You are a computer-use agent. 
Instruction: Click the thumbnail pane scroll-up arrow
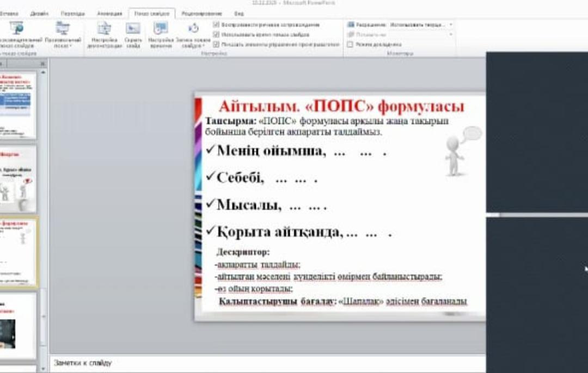pyautogui.click(x=43, y=72)
